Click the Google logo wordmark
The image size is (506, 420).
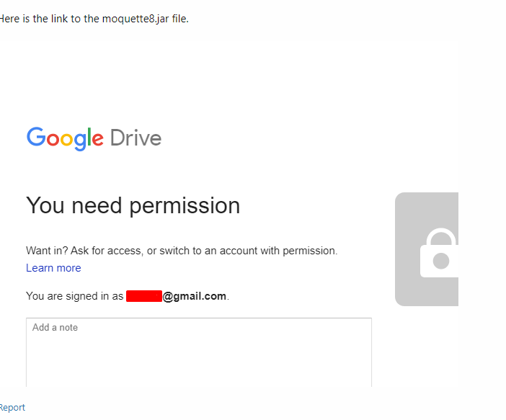point(66,138)
